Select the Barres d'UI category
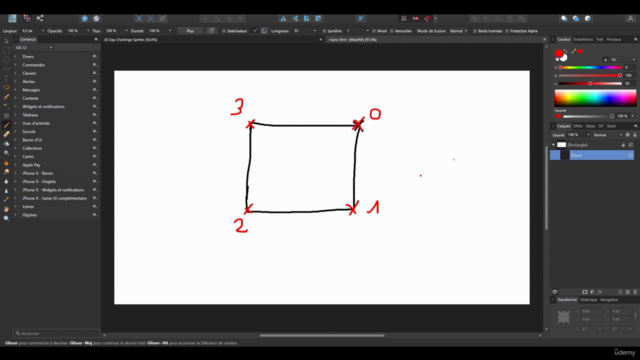The height and width of the screenshot is (360, 640). [32, 140]
